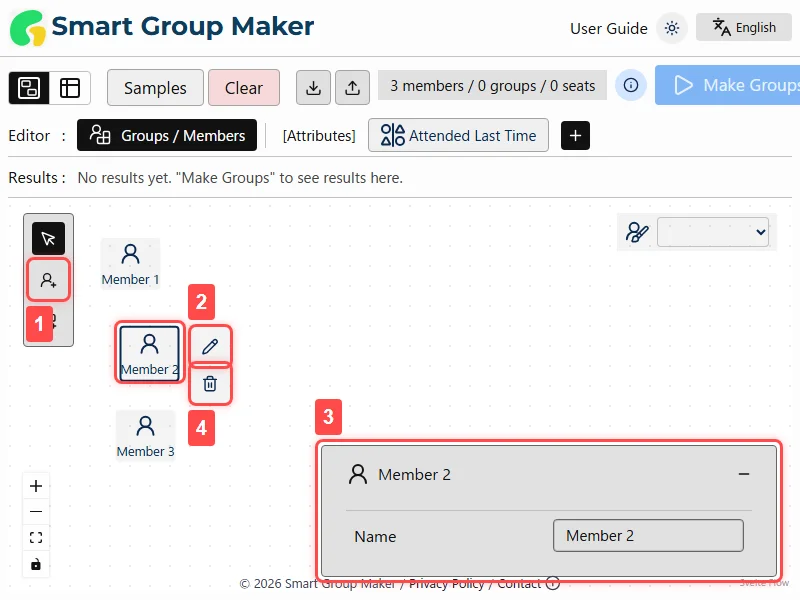This screenshot has width=800, height=600.
Task: Zoom out the canvas
Action: [x=36, y=511]
